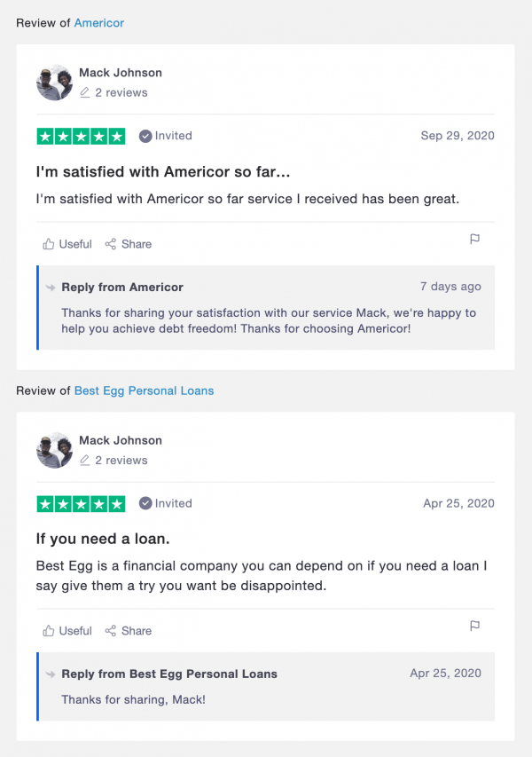Screen dimensions: 532x757
Task: Open the review titled "If you need a loan."
Action: click(103, 539)
